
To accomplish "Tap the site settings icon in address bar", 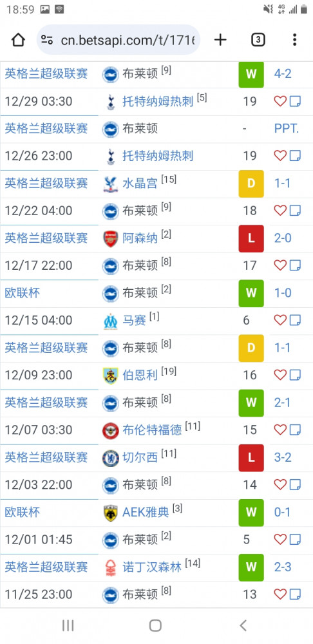I will coord(47,40).
